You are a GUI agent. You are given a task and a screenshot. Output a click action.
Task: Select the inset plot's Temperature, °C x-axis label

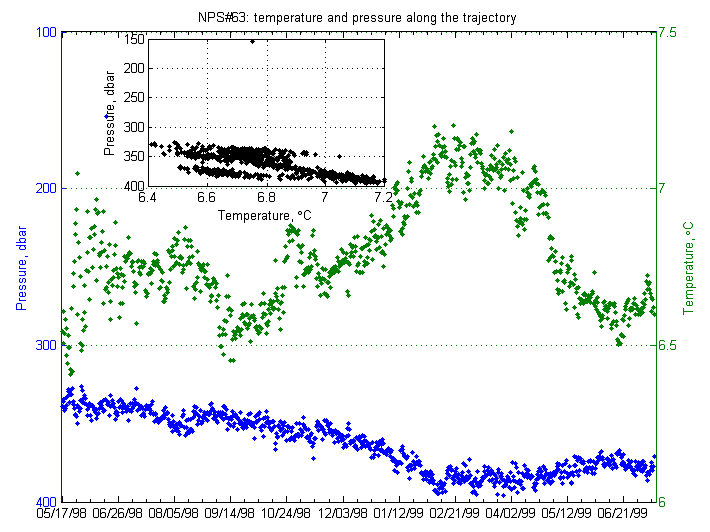[x=265, y=214]
